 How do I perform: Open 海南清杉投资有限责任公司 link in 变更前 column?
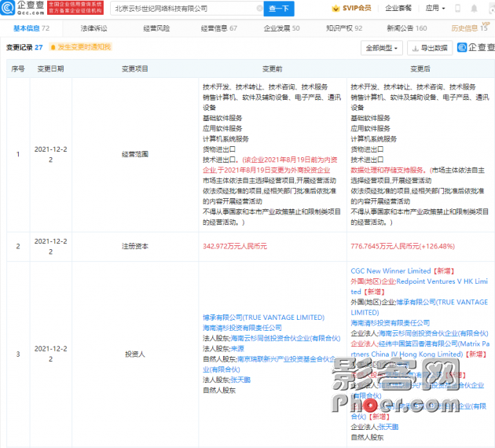pyautogui.click(x=242, y=328)
